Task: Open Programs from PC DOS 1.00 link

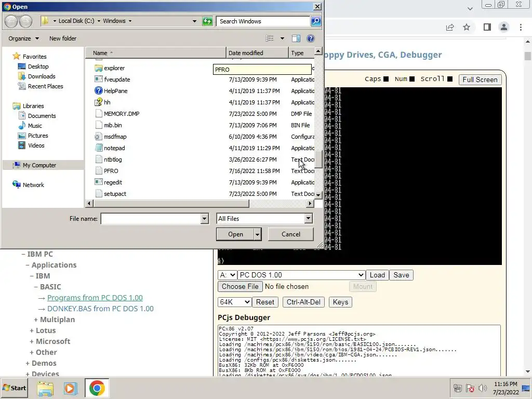Action: [x=95, y=298]
